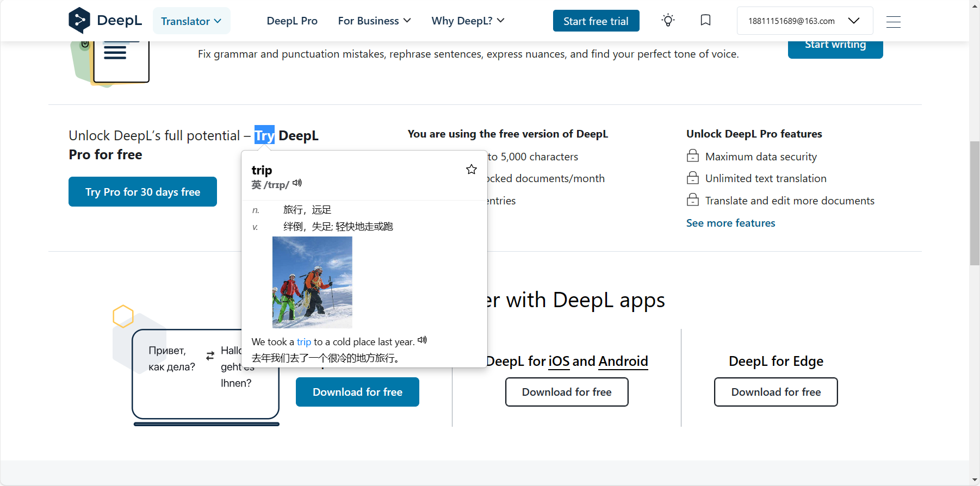
Task: Play pronunciation audio for trip
Action: tap(297, 183)
